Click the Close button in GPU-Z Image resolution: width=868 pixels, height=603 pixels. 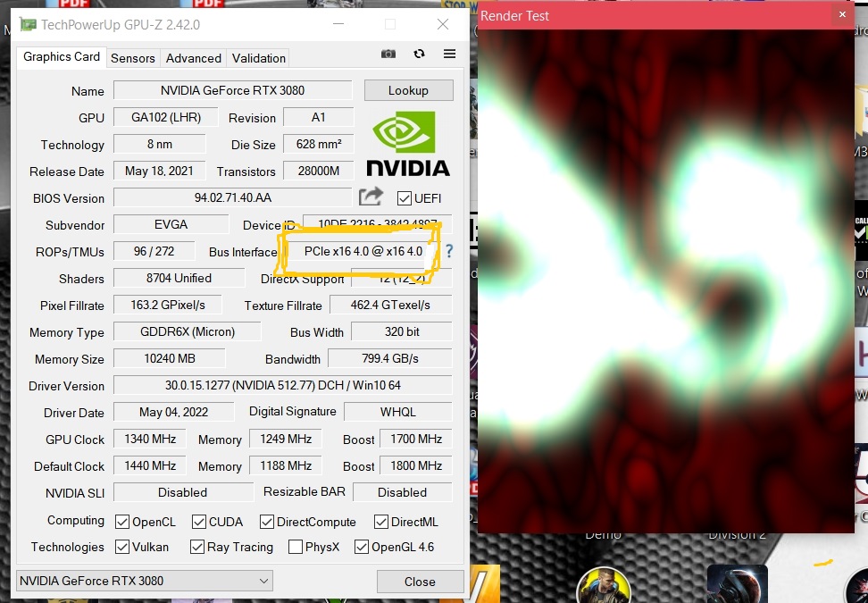(x=420, y=582)
